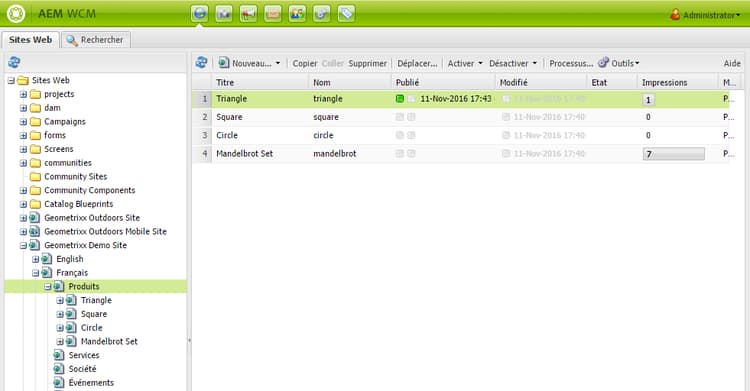Click the Administrator user icon

pos(675,14)
